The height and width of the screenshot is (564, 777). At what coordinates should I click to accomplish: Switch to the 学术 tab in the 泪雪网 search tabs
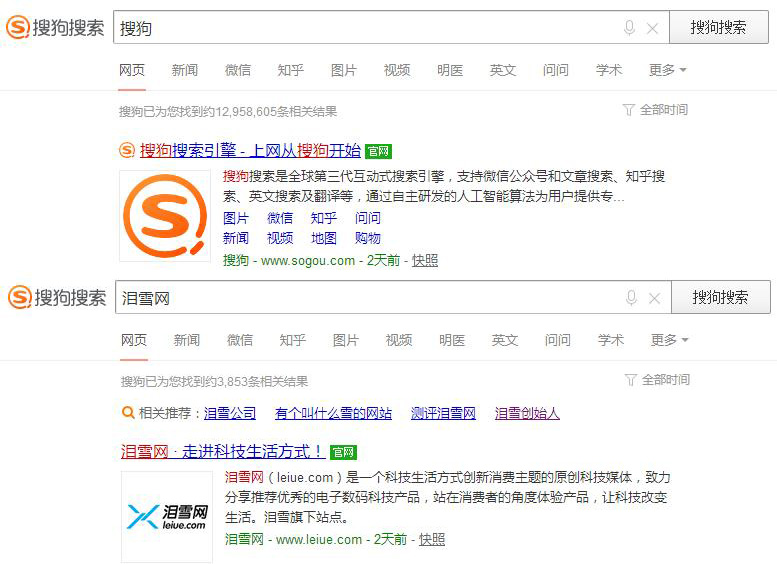click(x=611, y=340)
